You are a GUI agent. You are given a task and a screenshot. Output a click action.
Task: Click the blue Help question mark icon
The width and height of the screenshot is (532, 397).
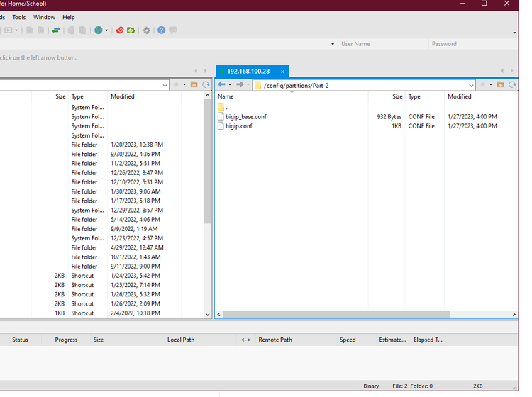coord(162,30)
